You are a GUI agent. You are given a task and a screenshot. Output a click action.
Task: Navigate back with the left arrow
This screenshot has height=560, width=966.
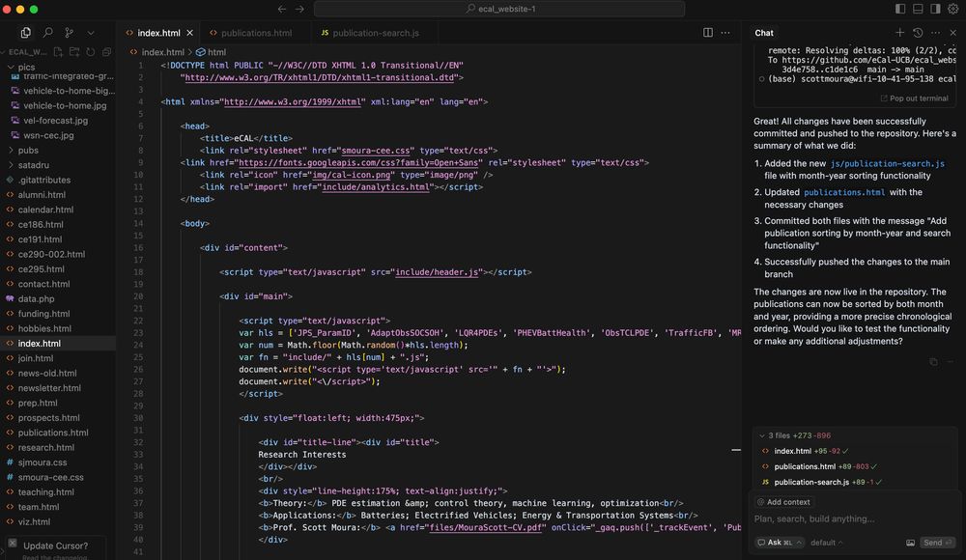coord(281,9)
